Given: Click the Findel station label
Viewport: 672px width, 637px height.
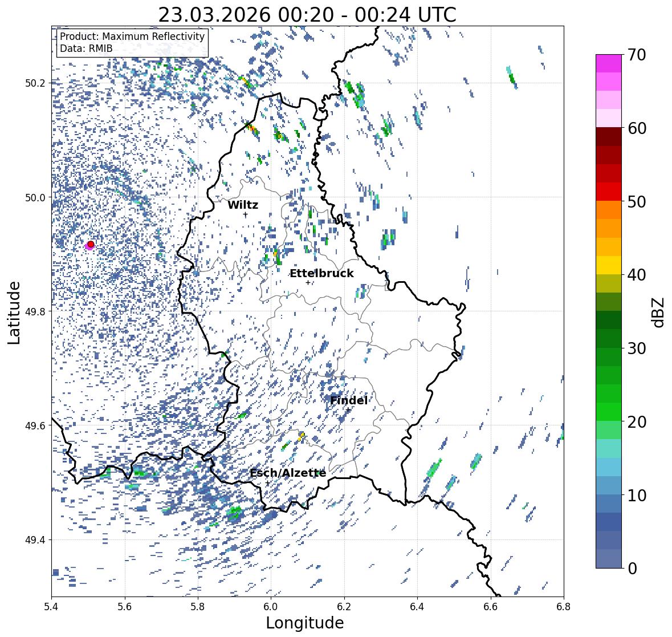Looking at the screenshot, I should point(349,400).
